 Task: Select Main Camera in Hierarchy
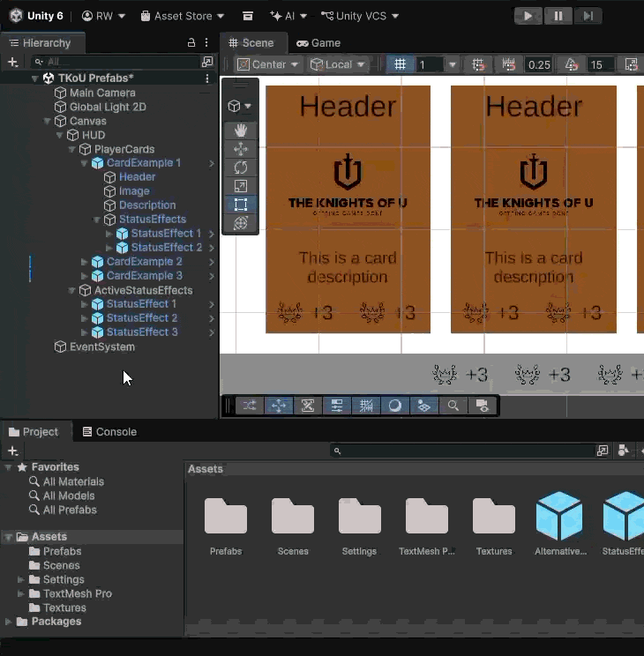coord(102,93)
